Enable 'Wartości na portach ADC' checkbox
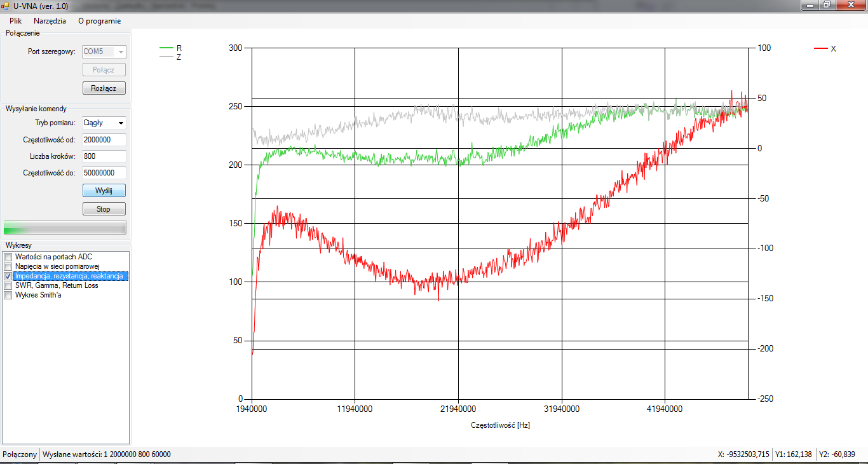The width and height of the screenshot is (868, 464). [x=8, y=257]
